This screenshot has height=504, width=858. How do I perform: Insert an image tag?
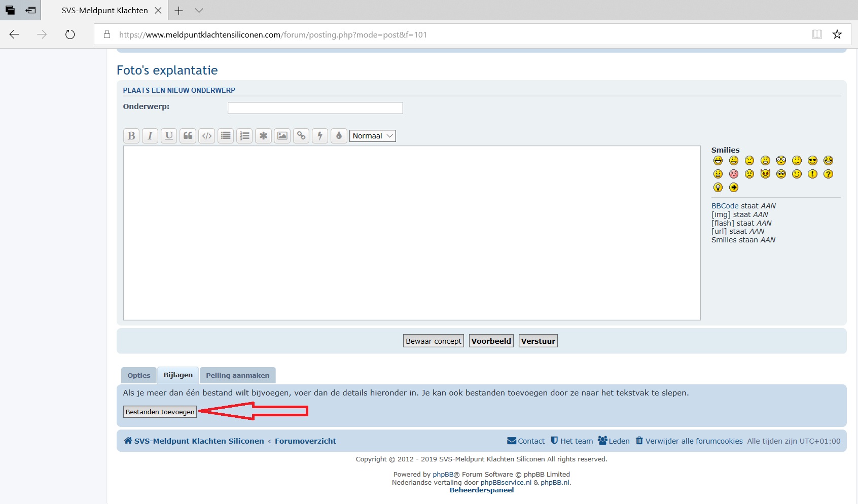(282, 136)
